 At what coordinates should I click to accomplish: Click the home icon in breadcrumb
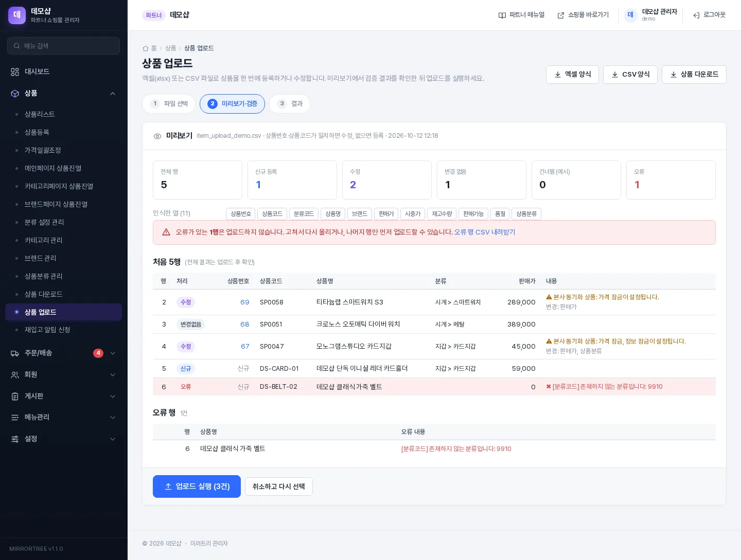tap(146, 48)
